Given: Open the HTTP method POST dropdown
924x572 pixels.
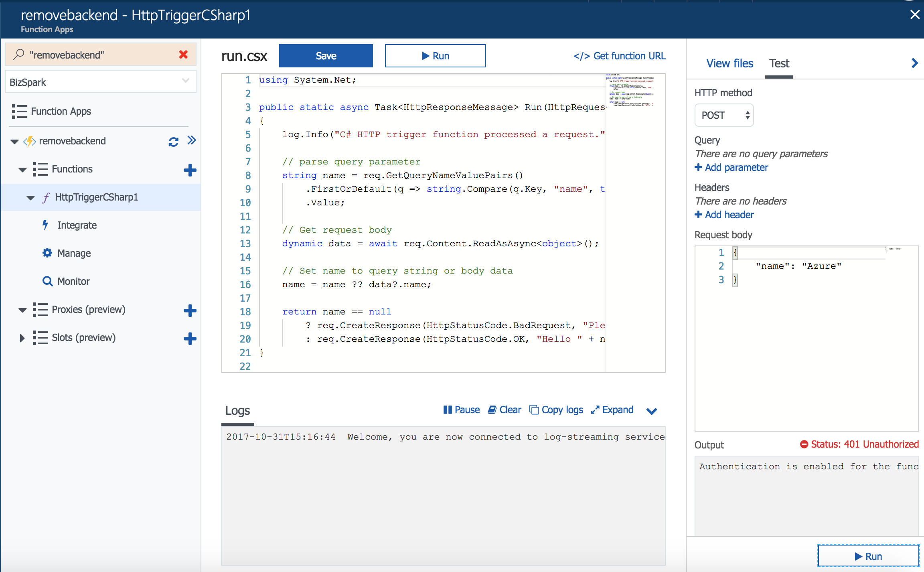Looking at the screenshot, I should 724,115.
